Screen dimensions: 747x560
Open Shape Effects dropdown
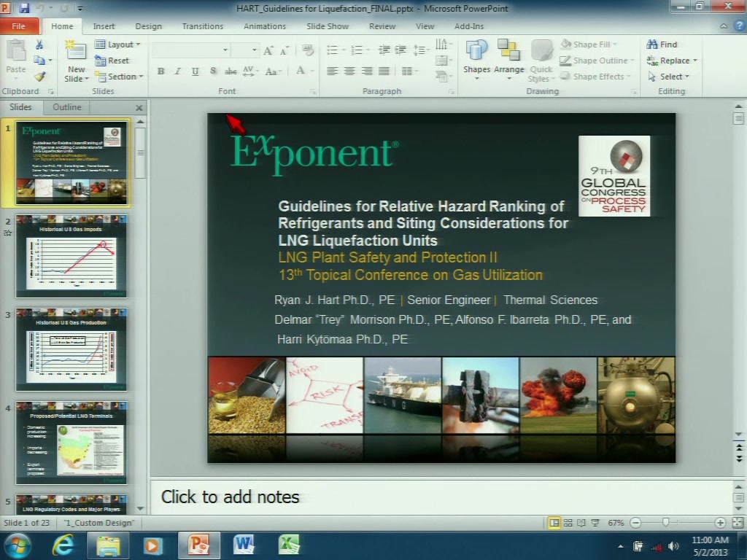coord(595,76)
